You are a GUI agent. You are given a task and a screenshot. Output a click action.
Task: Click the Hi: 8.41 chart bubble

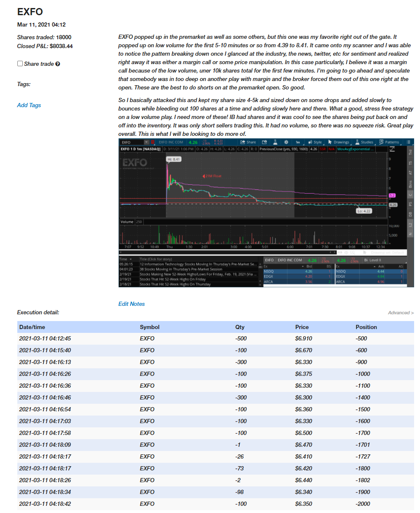coord(174,159)
